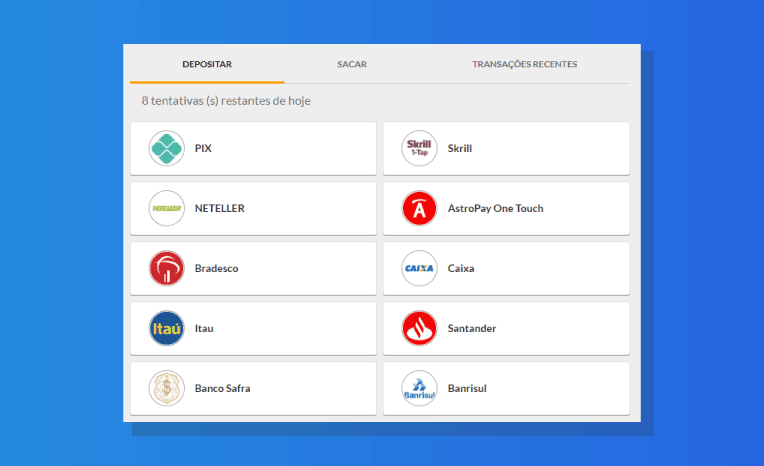This screenshot has height=466, width=764.
Task: Click the PIX diamond logo icon
Action: 167,148
